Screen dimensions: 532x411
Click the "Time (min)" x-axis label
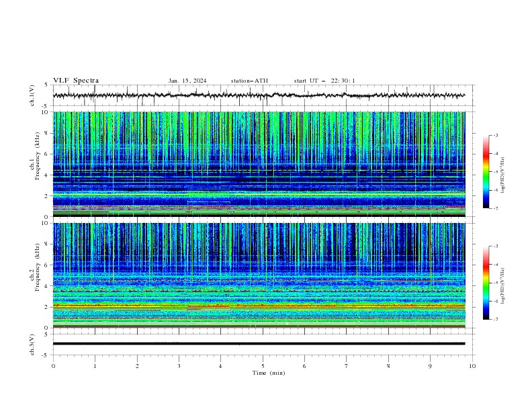(x=269, y=373)
